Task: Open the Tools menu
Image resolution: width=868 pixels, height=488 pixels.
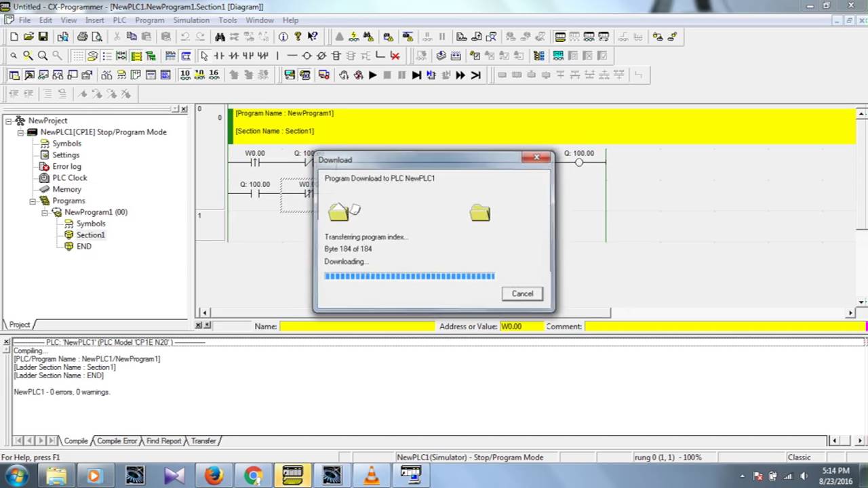Action: pos(228,20)
